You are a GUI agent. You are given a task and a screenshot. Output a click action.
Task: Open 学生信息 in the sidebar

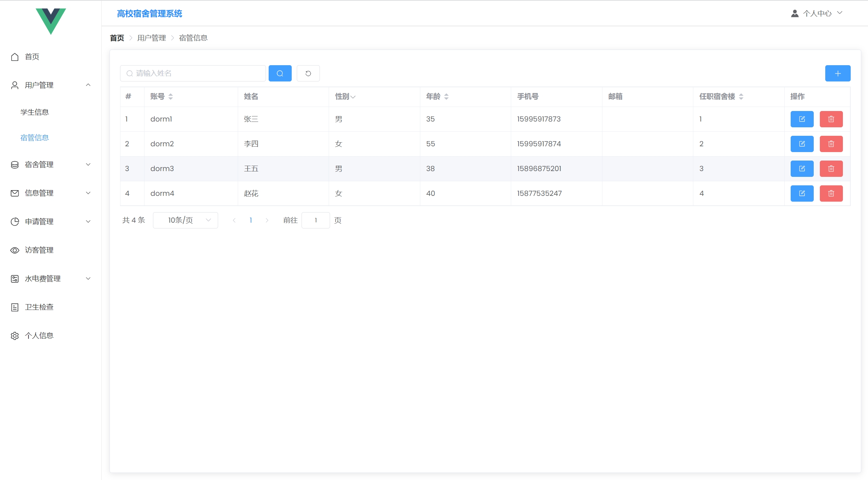pyautogui.click(x=35, y=112)
